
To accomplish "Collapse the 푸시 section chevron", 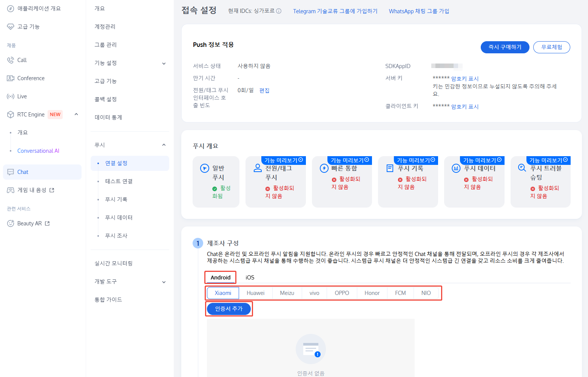I will (164, 145).
